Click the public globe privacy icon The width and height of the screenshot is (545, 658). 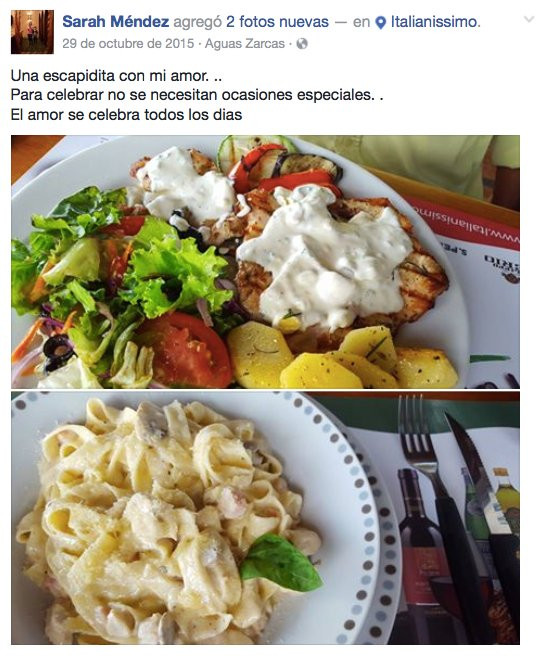[x=302, y=44]
